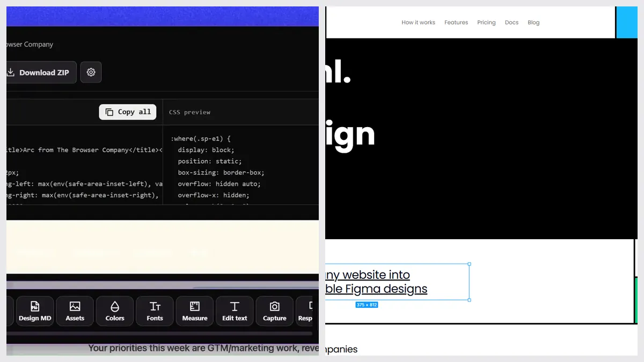Click the CSS preview label
This screenshot has height=362, width=644.
point(189,112)
